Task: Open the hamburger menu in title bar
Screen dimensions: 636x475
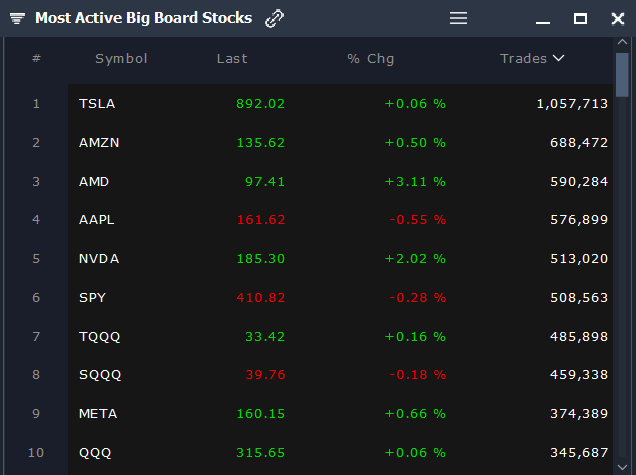Action: [x=458, y=18]
